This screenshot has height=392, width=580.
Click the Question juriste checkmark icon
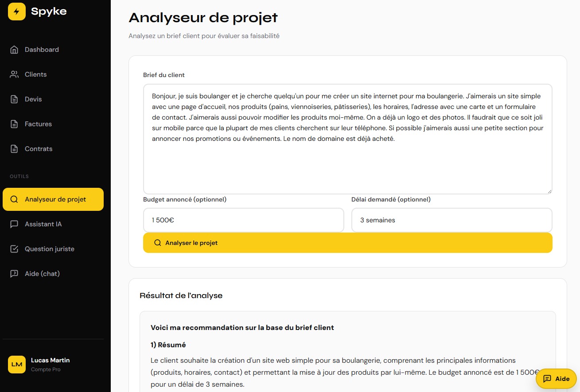pyautogui.click(x=14, y=249)
